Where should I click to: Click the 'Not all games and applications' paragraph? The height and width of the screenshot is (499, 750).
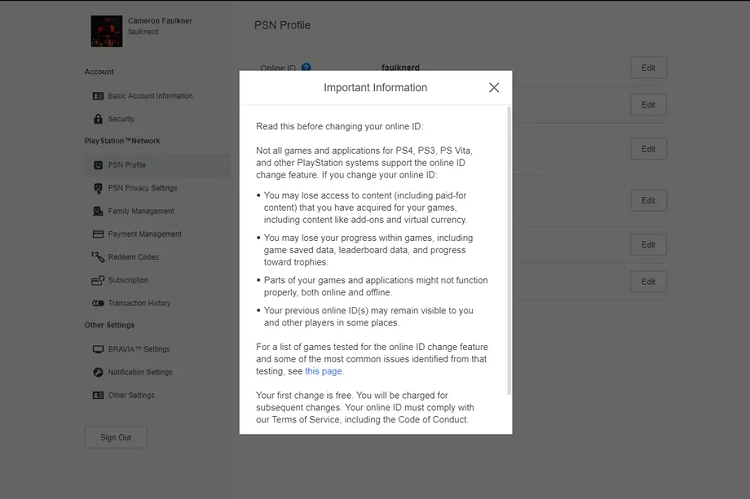(x=364, y=163)
